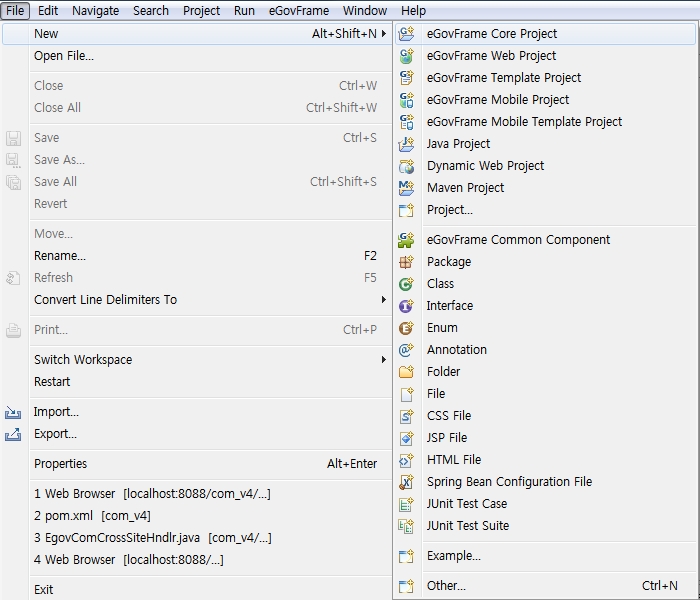Choose Open File... from File menu
This screenshot has width=700, height=600.
tap(64, 56)
